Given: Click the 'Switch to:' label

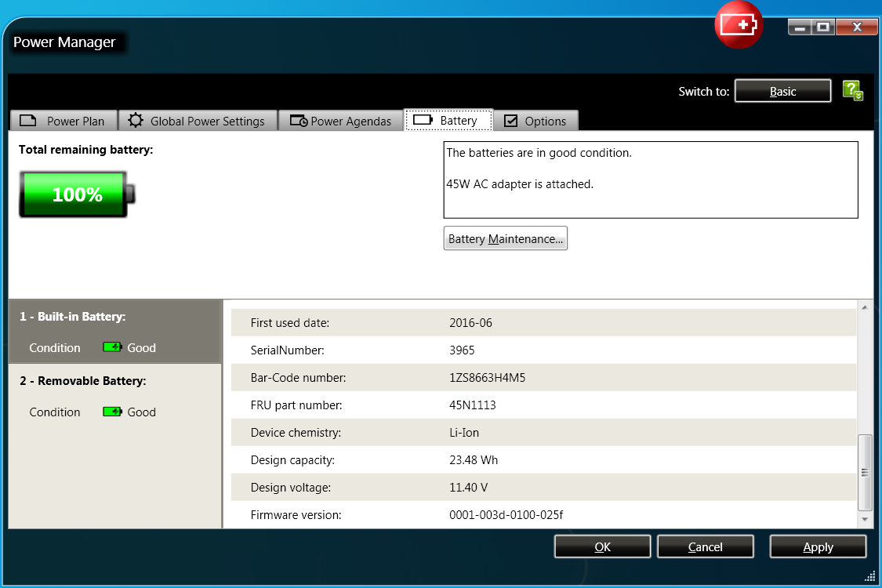Looking at the screenshot, I should coord(704,91).
